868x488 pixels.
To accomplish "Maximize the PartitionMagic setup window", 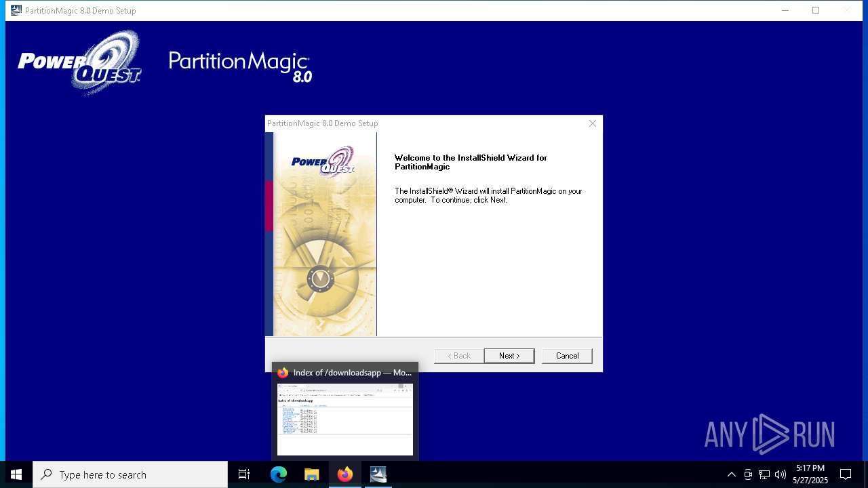I will click(816, 10).
